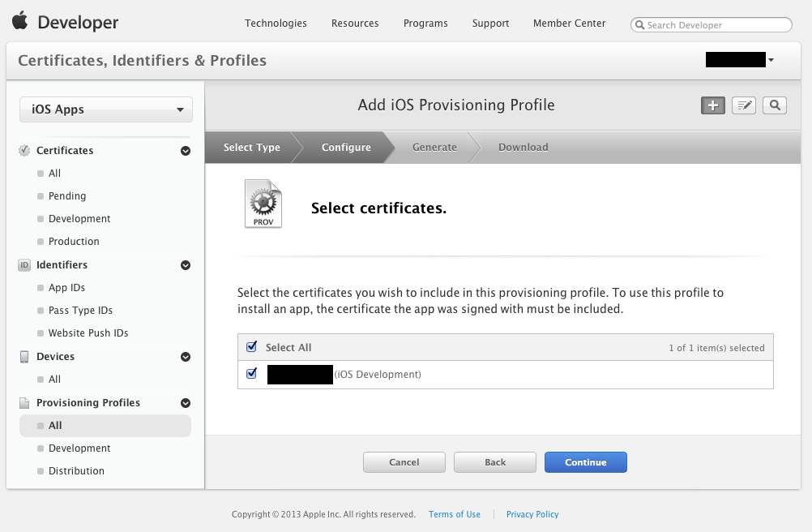Click the Continue button
The width and height of the screenshot is (812, 532).
coord(586,462)
